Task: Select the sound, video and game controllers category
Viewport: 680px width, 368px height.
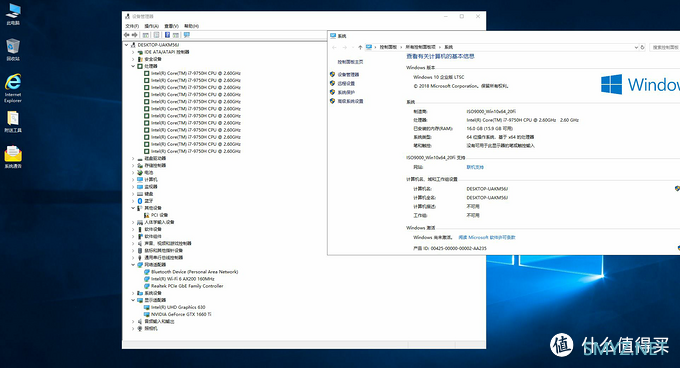Action: (167, 243)
